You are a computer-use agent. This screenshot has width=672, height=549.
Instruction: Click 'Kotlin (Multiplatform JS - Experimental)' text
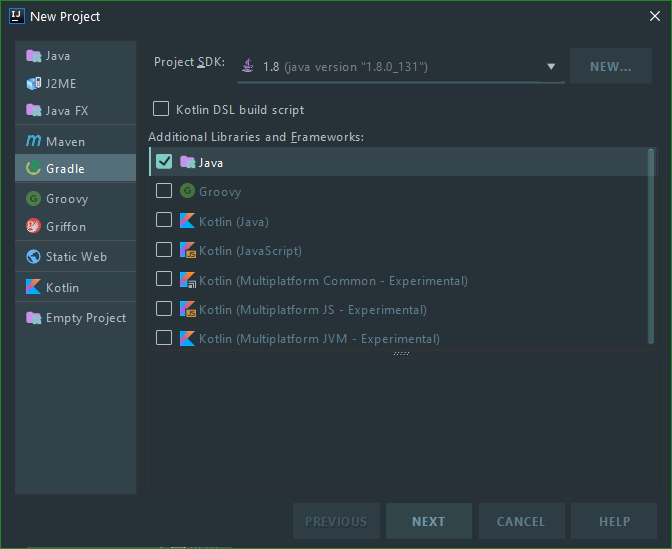[x=313, y=309]
